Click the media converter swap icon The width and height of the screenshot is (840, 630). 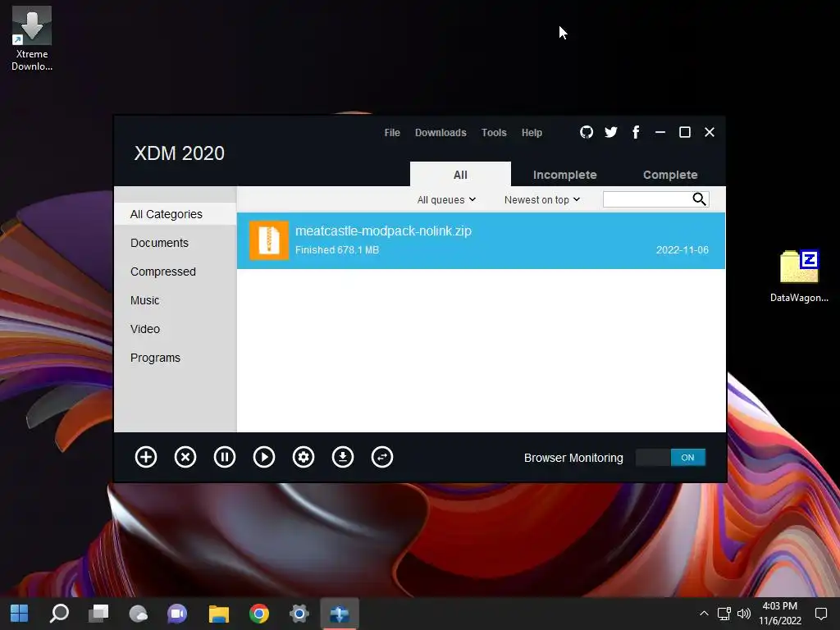(382, 457)
